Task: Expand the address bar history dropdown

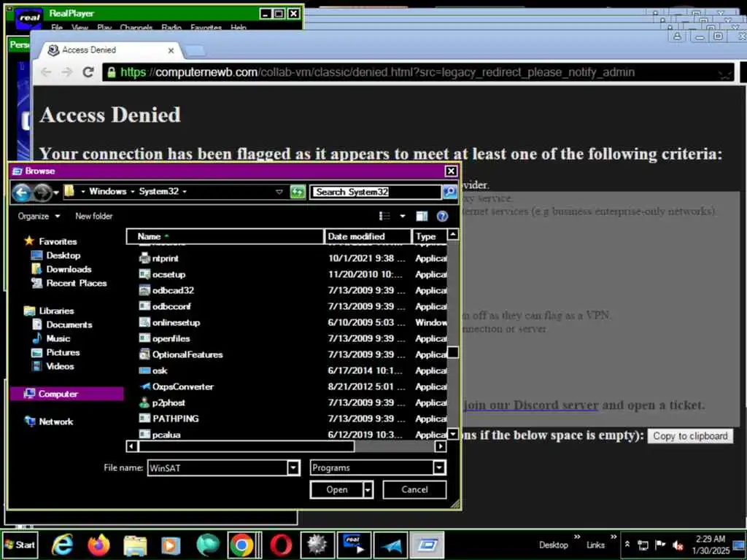Action: click(x=279, y=192)
